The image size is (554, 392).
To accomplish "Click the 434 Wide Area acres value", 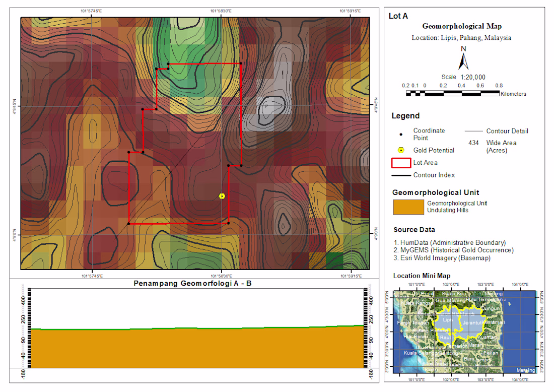I will pyautogui.click(x=473, y=143).
